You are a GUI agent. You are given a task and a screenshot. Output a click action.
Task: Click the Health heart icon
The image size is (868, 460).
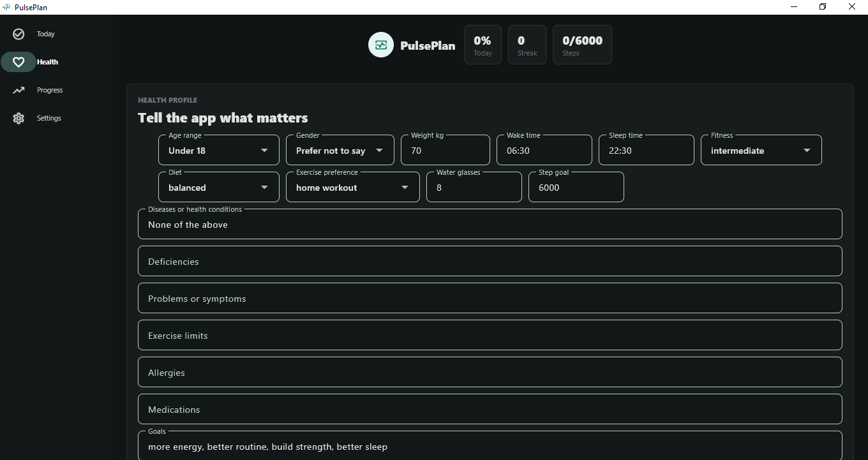pos(19,62)
